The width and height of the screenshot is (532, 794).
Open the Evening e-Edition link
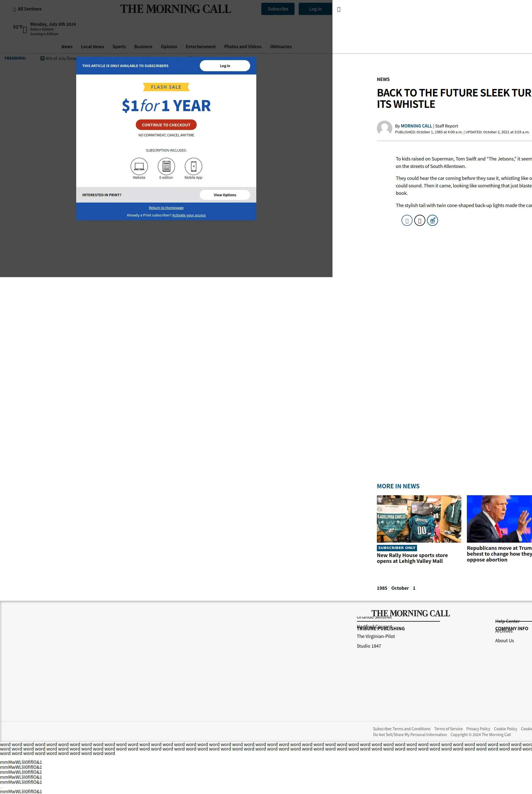(44, 34)
